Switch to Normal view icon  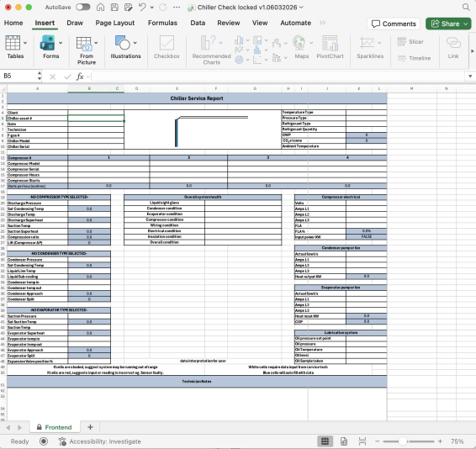point(325,441)
